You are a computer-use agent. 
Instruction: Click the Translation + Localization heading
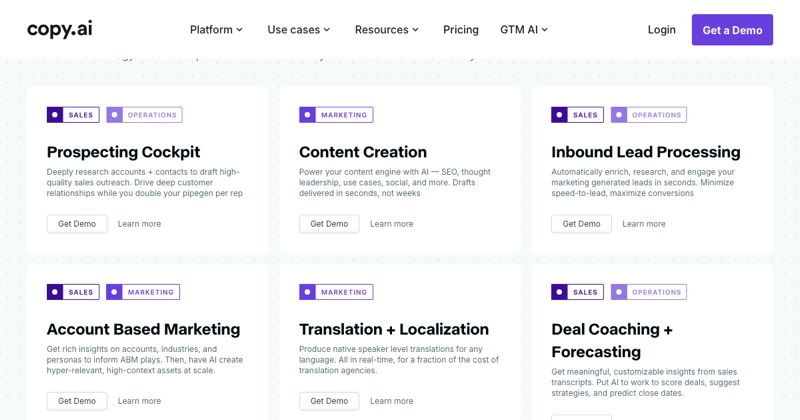394,329
